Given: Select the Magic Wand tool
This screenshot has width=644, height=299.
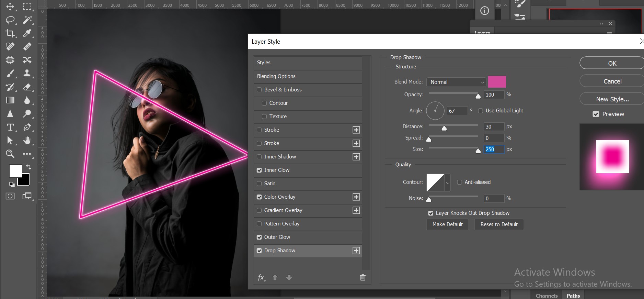Looking at the screenshot, I should tap(27, 20).
